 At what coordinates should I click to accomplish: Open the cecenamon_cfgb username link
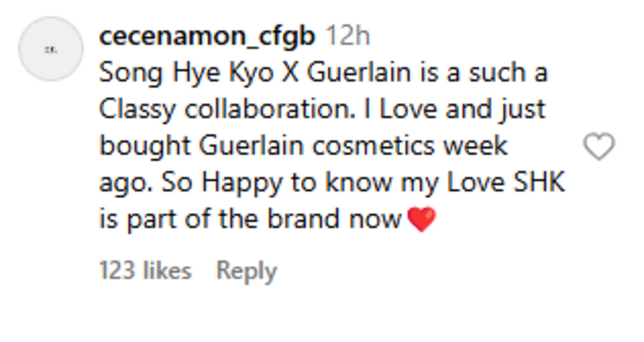pyautogui.click(x=207, y=37)
